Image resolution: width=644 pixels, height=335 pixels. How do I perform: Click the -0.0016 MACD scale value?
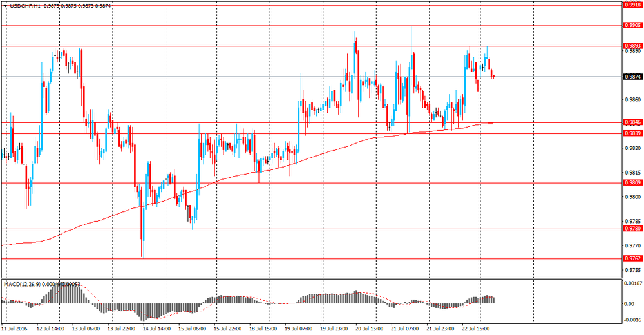633,320
